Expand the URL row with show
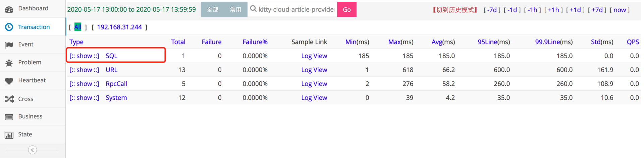Viewport: 644px width, 158px height. pyautogui.click(x=84, y=70)
